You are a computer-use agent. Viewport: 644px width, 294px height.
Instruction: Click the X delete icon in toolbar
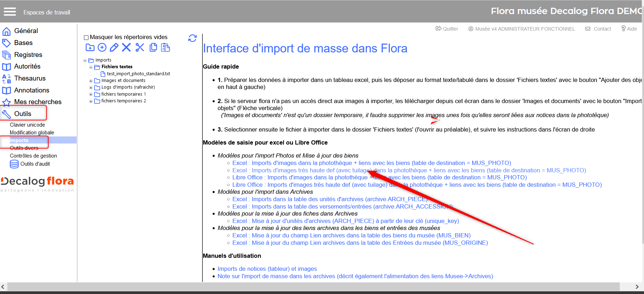(126, 47)
